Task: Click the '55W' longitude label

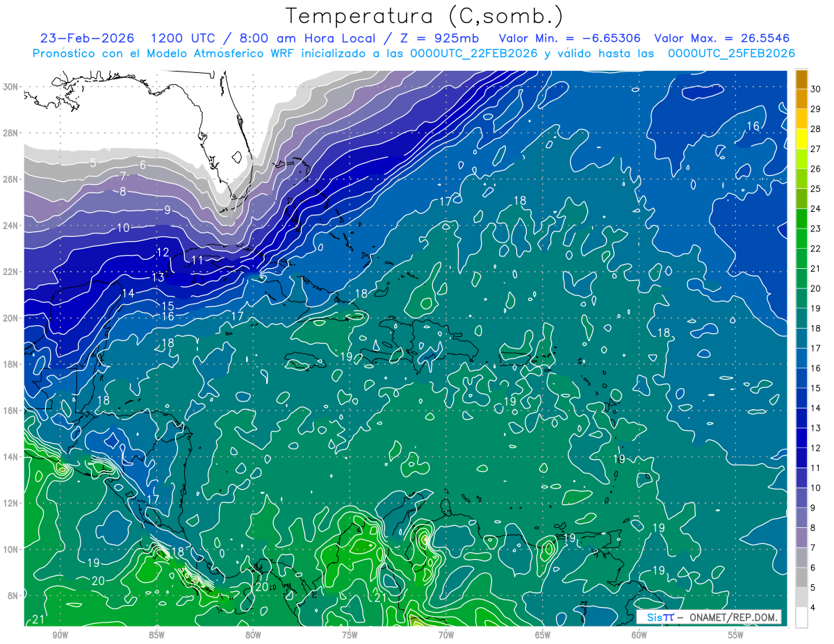Action: pos(736,635)
